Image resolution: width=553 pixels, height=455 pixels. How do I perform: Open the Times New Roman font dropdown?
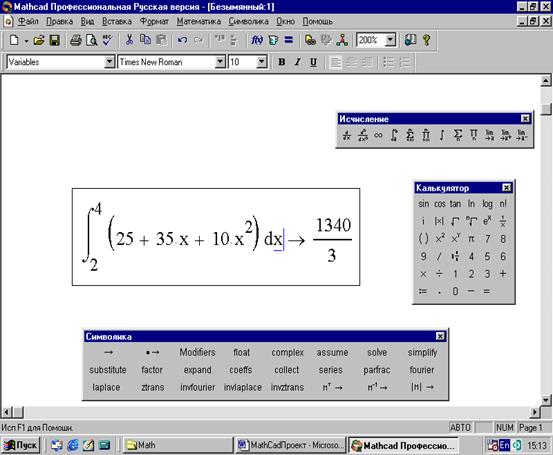220,62
